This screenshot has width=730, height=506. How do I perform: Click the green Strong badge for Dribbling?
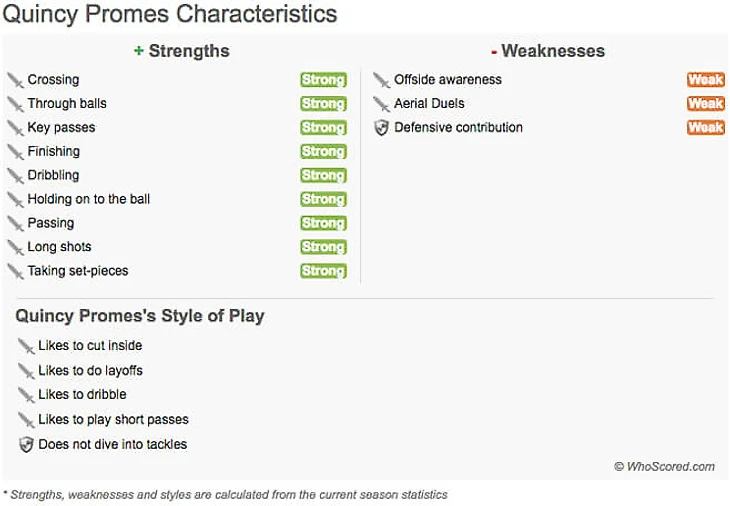(323, 176)
